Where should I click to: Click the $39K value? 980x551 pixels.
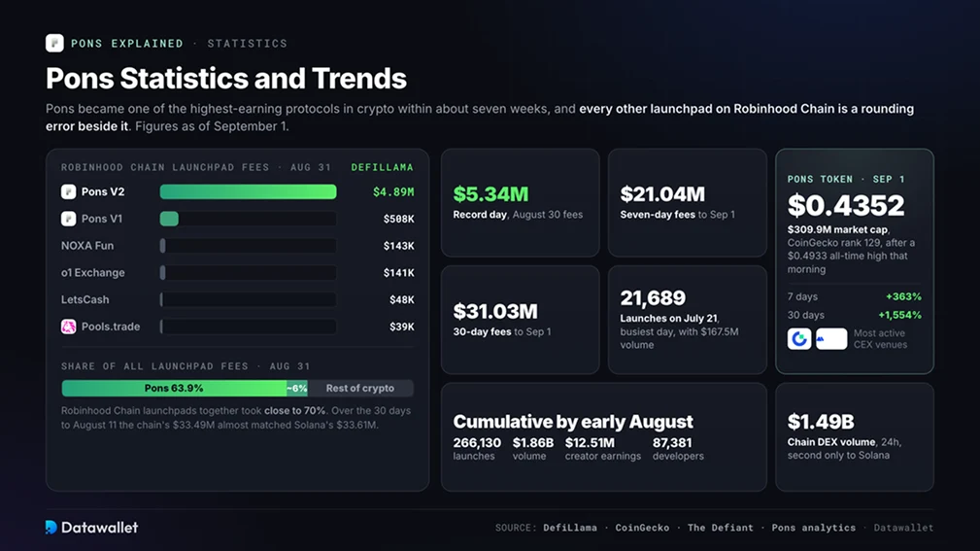(x=402, y=327)
